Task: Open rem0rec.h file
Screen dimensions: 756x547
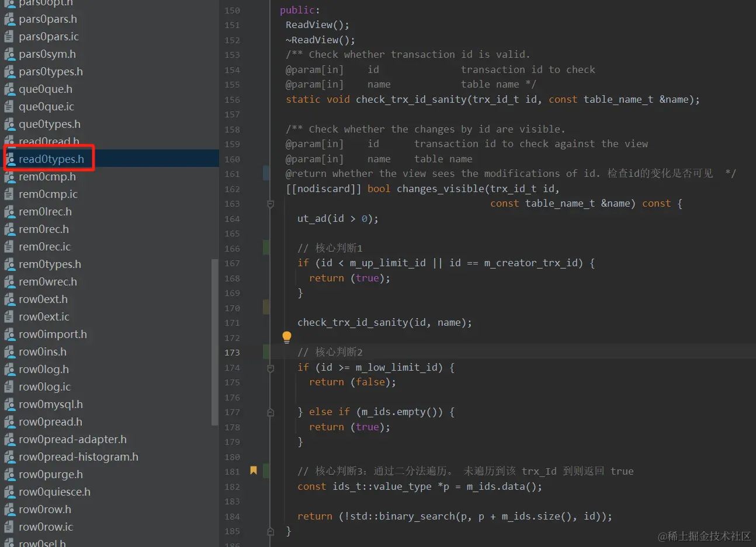Action: pos(43,229)
